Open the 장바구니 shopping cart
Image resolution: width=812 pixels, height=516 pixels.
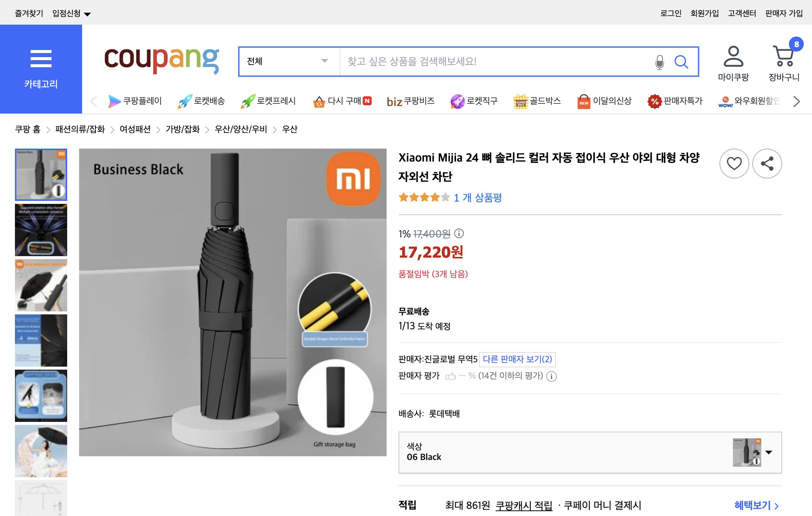(784, 60)
